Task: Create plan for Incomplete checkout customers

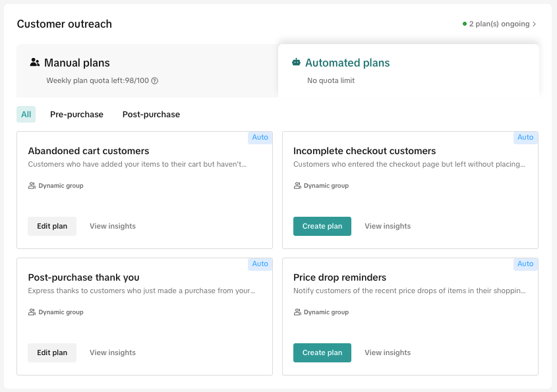Action: (322, 226)
